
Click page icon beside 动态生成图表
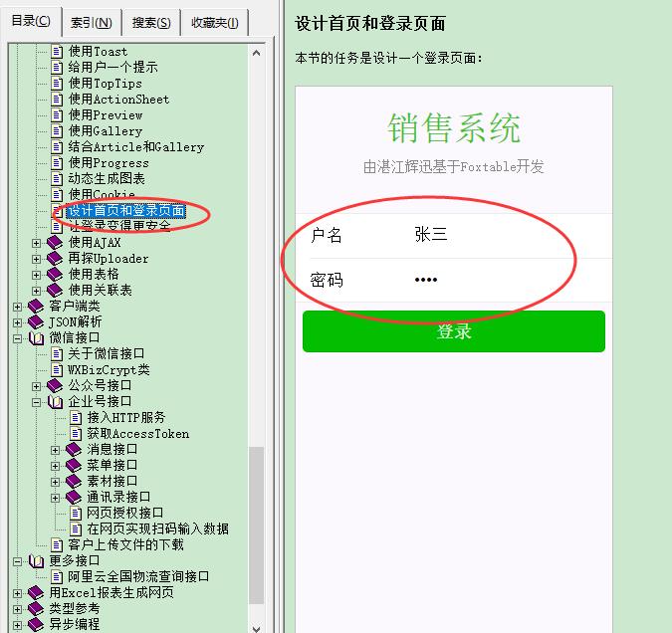pyautogui.click(x=57, y=179)
